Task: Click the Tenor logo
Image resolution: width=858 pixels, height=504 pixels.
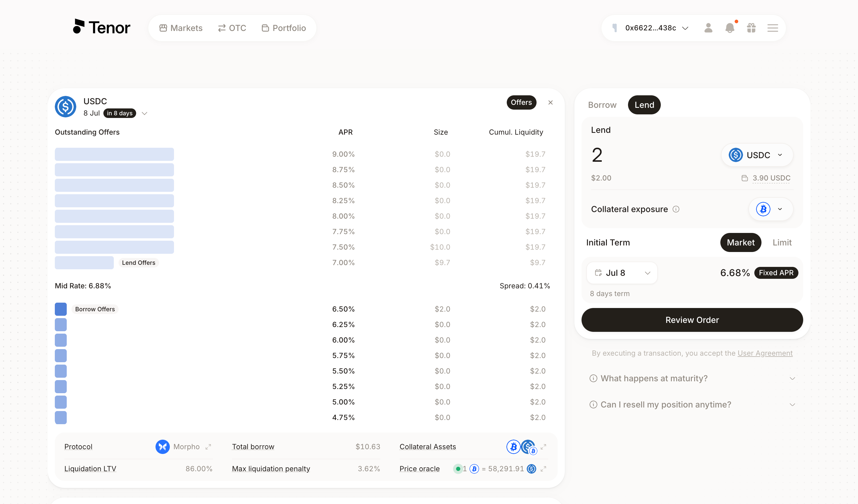Action: coord(102,27)
